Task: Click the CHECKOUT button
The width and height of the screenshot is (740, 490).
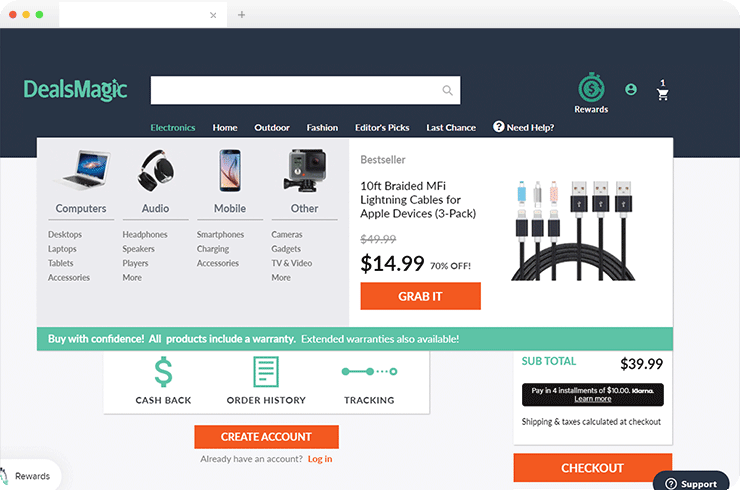Action: coord(593,468)
